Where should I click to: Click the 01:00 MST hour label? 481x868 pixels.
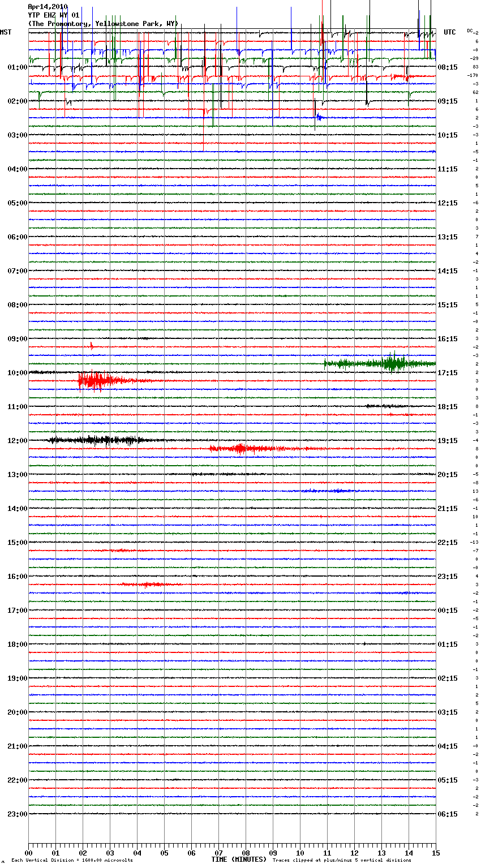pyautogui.click(x=17, y=67)
